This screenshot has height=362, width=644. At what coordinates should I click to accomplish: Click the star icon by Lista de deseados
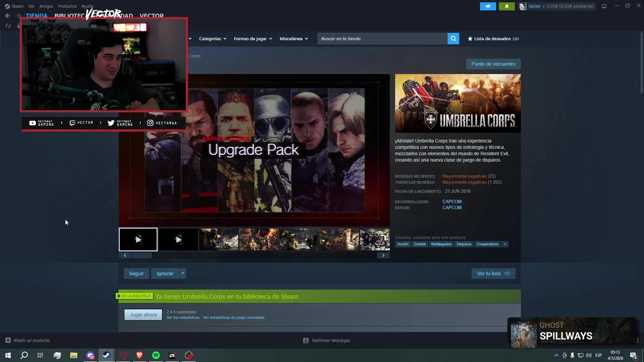click(x=470, y=39)
